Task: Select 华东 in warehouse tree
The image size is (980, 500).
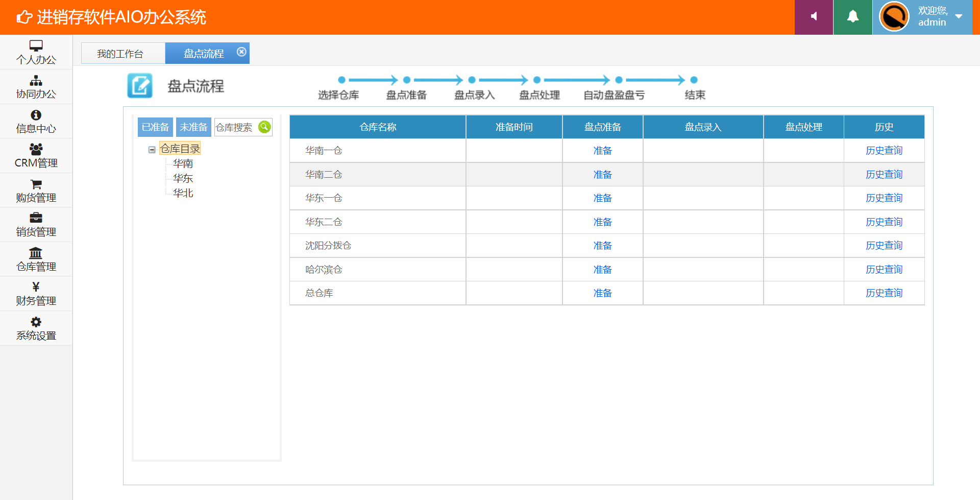Action: click(183, 178)
